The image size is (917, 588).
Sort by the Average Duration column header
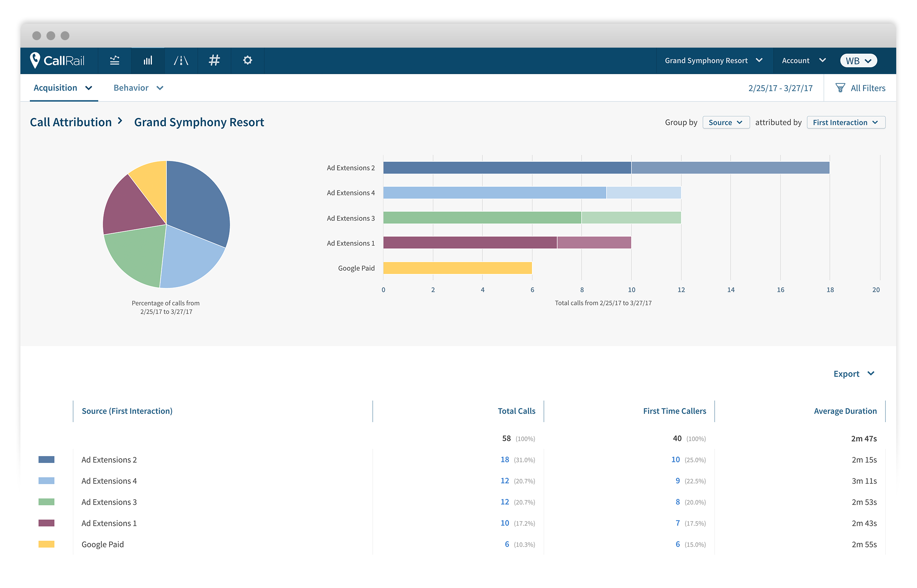845,411
